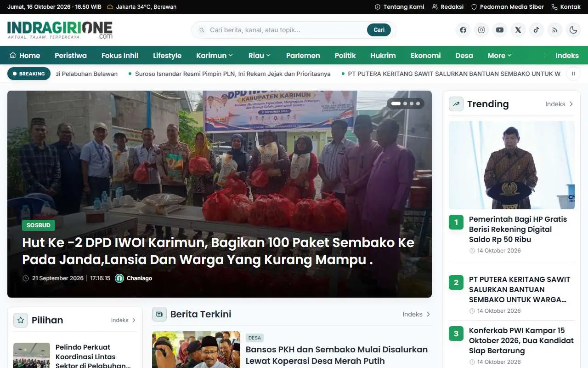Open the X (Twitter) social icon
This screenshot has height=368, width=588.
tap(518, 30)
